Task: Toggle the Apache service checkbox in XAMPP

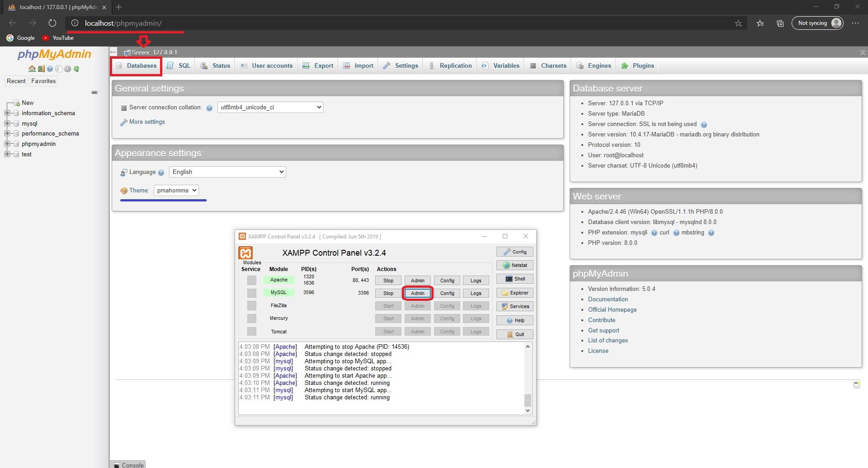Action: [x=251, y=281]
